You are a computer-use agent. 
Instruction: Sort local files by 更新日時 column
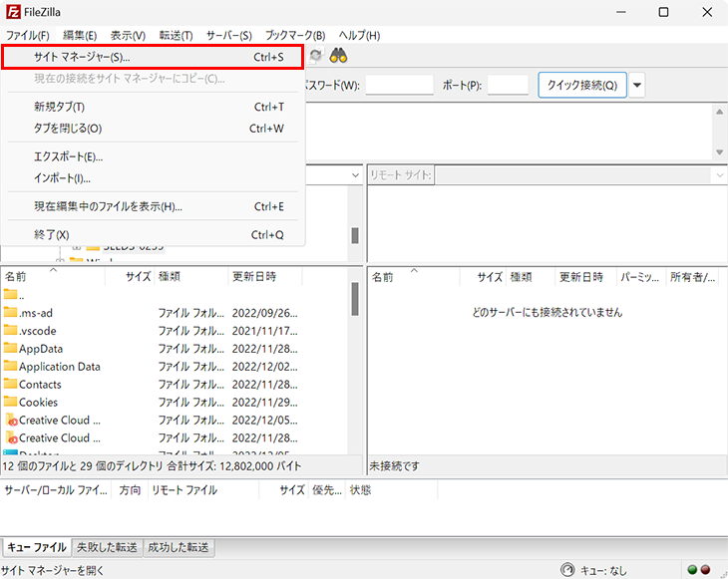pyautogui.click(x=265, y=276)
